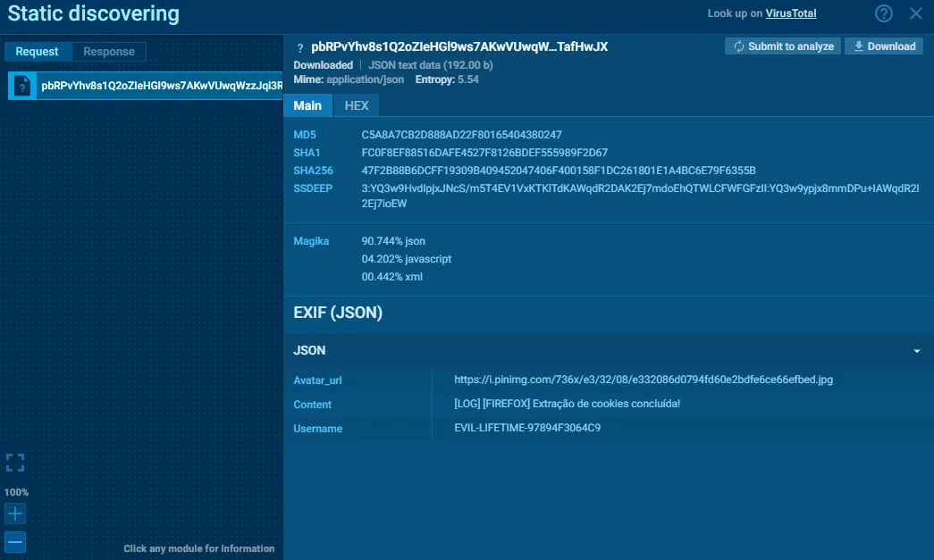934x560 pixels.
Task: Close the Static discovering window
Action: (915, 13)
